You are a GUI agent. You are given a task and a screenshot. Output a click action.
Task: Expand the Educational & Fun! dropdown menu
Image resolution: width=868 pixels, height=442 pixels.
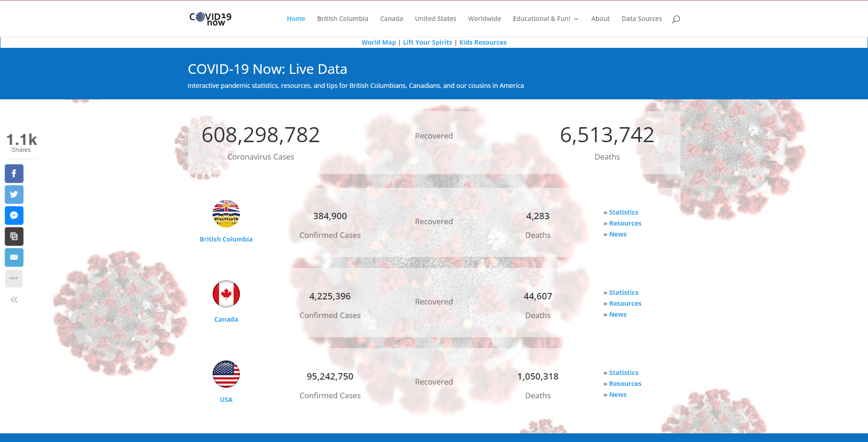pyautogui.click(x=546, y=19)
